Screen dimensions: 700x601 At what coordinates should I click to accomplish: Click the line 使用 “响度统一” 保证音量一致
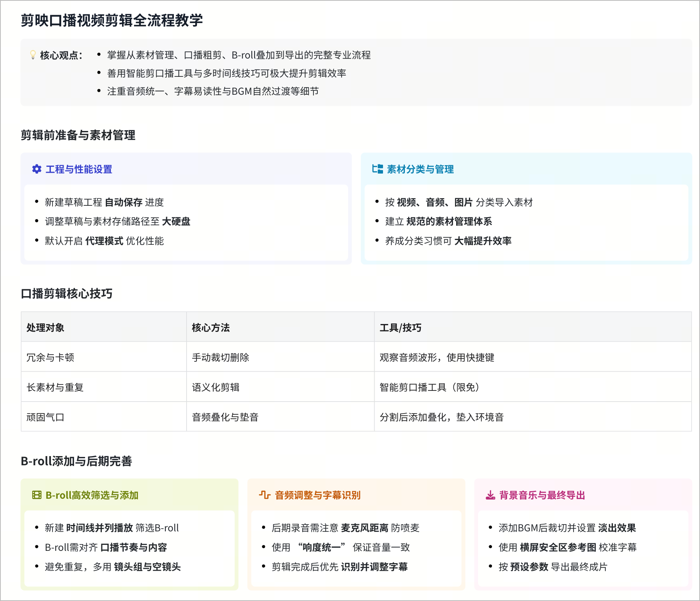pyautogui.click(x=340, y=547)
